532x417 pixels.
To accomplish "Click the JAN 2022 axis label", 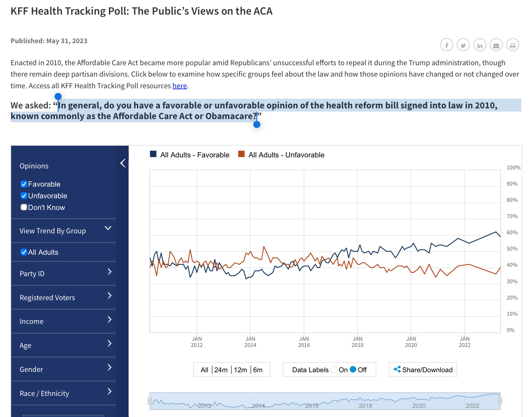I will coord(465,342).
